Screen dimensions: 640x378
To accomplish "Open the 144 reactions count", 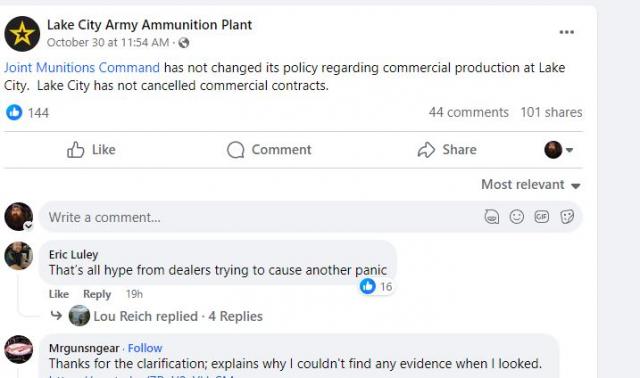I will click(x=38, y=113).
